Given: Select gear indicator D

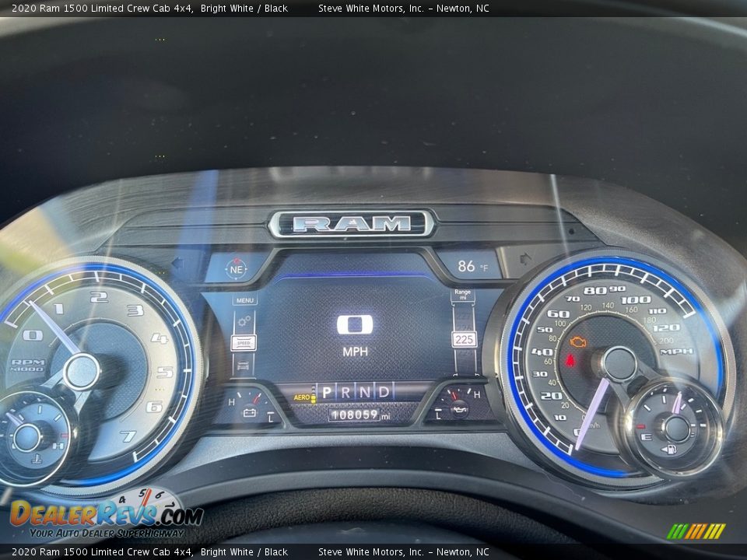Looking at the screenshot, I should pyautogui.click(x=384, y=391).
